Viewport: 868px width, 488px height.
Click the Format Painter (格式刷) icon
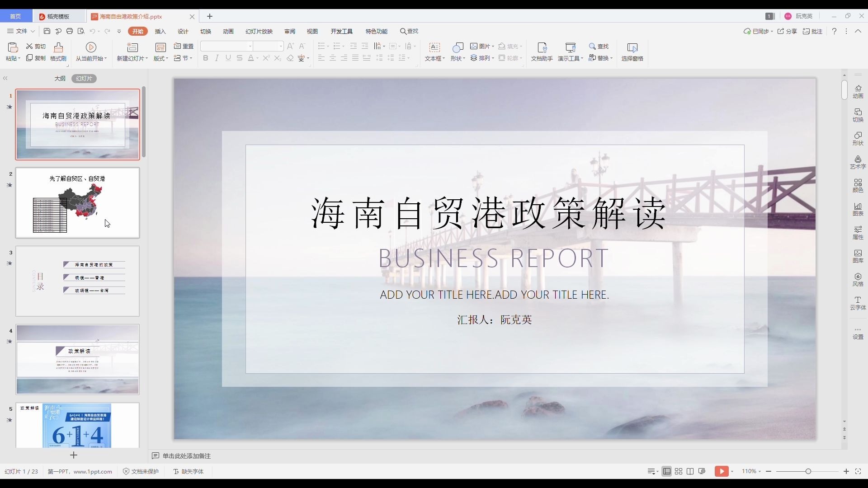coord(58,47)
